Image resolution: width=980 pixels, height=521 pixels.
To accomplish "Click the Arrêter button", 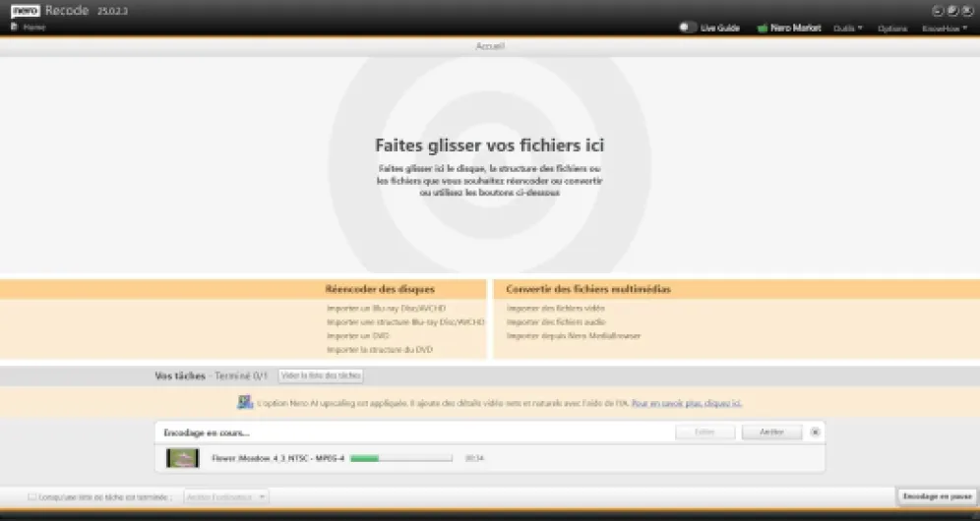I will [x=771, y=432].
